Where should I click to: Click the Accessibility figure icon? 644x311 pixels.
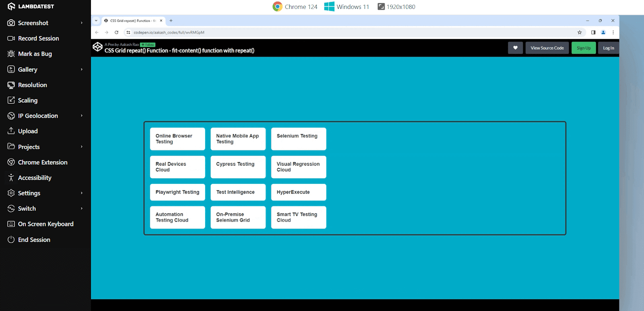(x=11, y=178)
